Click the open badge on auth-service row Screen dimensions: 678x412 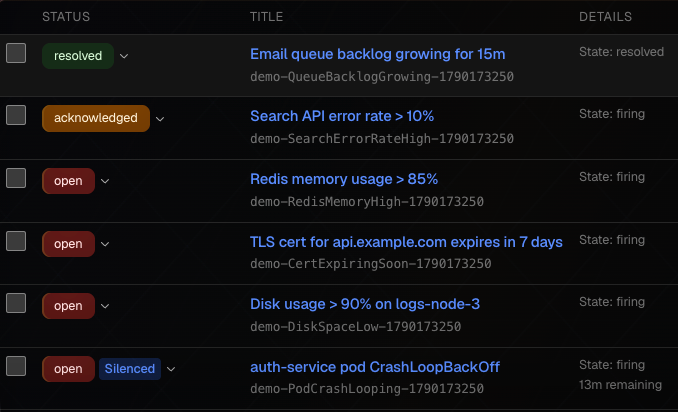pyautogui.click(x=68, y=369)
